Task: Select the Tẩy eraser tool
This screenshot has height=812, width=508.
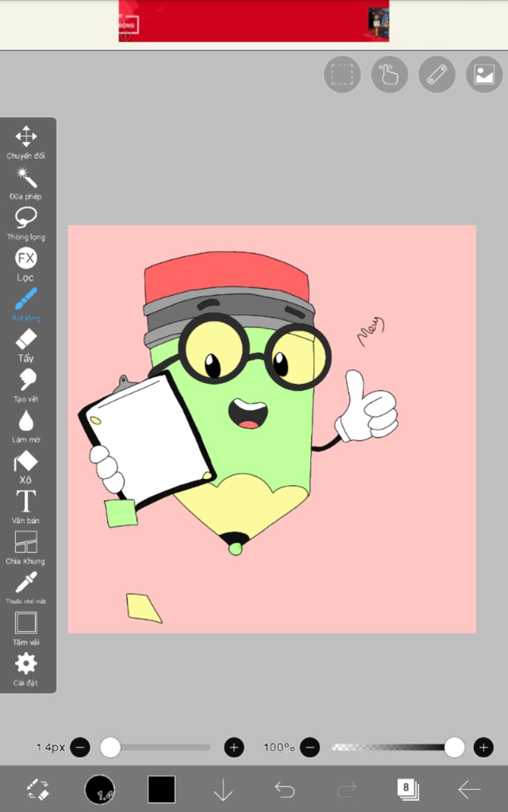Action: [26, 345]
